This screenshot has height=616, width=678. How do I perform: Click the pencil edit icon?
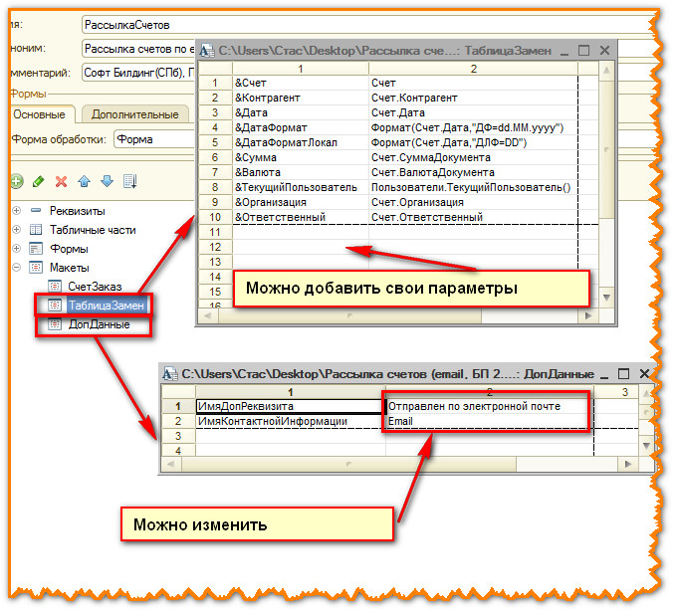[x=39, y=182]
